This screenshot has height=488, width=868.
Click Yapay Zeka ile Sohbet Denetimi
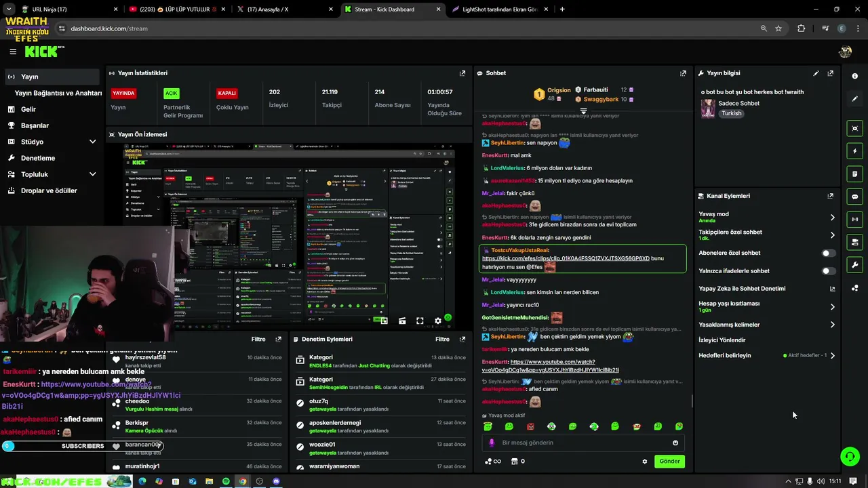point(742,289)
